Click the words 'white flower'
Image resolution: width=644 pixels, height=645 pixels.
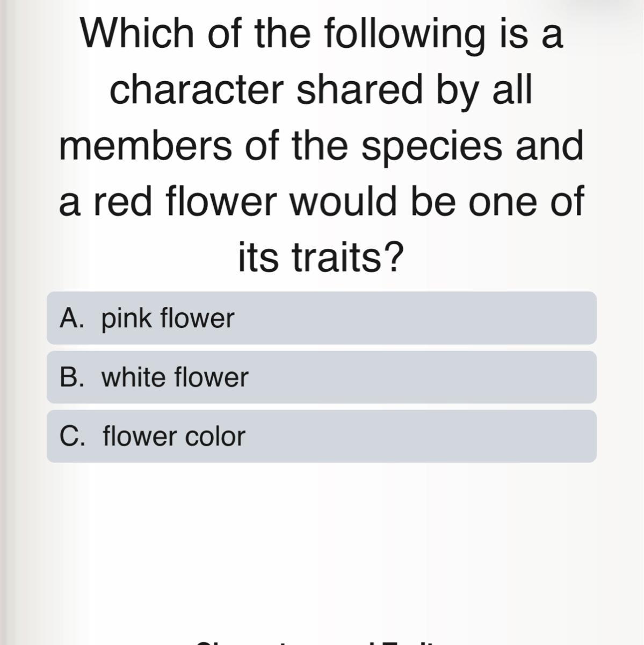point(175,377)
